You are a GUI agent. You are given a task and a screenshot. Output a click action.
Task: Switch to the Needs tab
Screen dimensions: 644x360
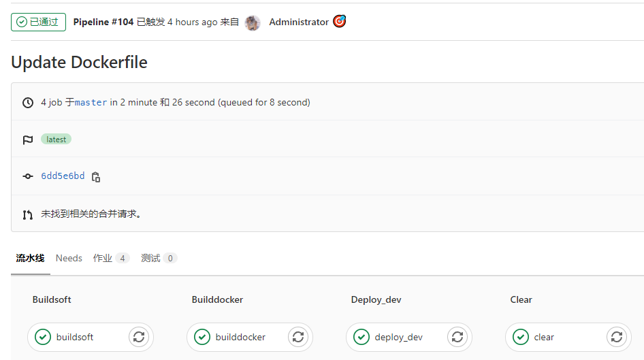point(69,259)
